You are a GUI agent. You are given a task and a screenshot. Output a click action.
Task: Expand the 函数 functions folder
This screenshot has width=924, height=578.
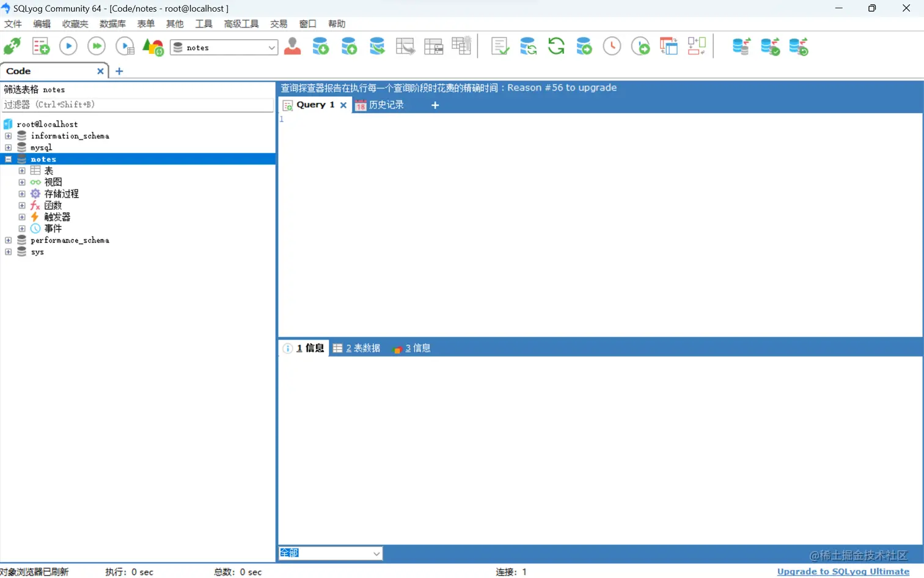point(22,206)
